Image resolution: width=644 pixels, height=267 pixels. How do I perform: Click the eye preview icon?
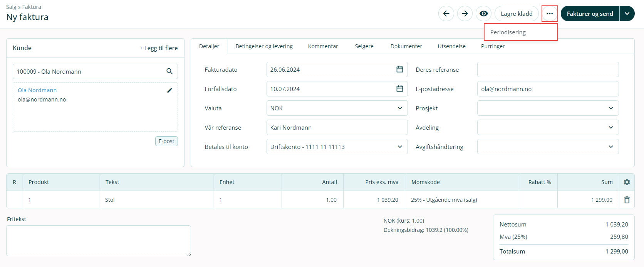(x=483, y=14)
